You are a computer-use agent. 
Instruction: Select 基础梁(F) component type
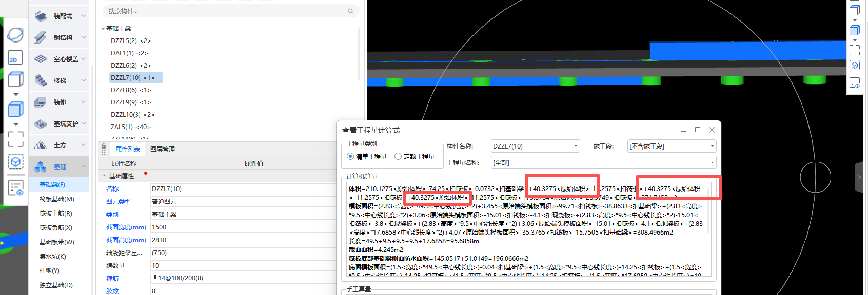(x=52, y=185)
